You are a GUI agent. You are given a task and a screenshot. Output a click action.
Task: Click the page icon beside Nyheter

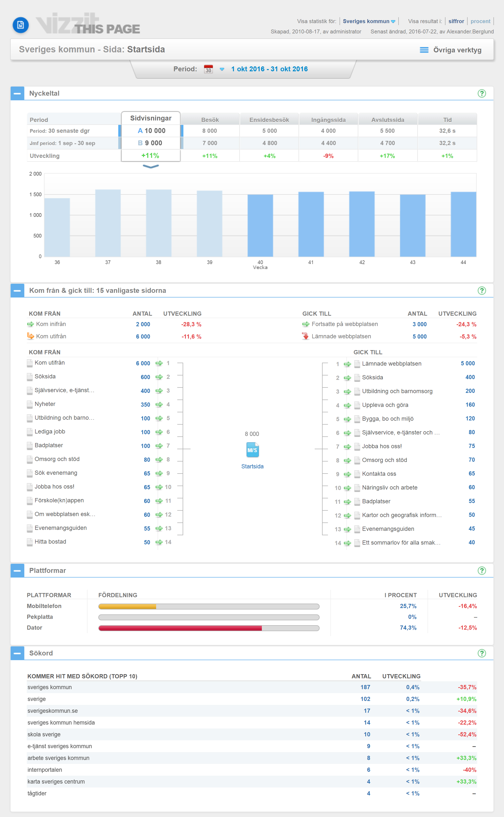point(30,405)
